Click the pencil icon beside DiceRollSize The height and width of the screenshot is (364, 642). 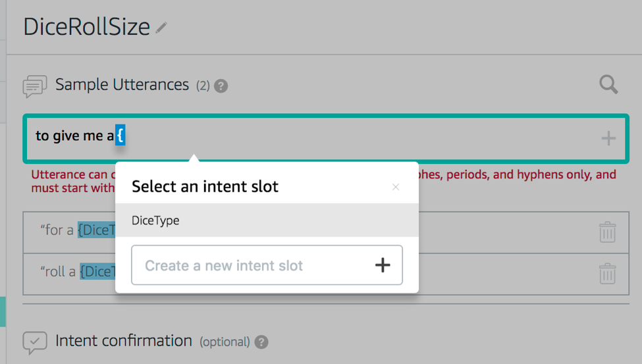162,28
